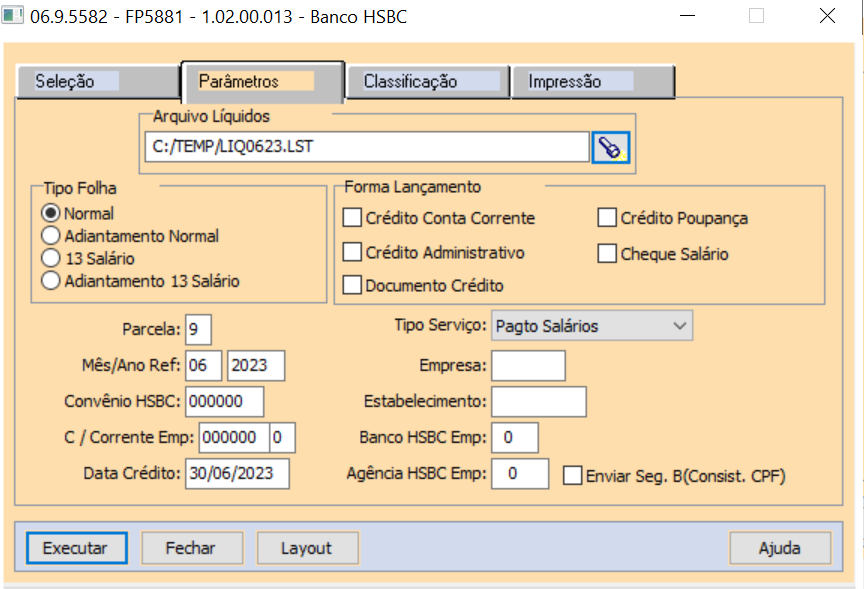The image size is (864, 589).
Task: Click the C / Corrente Emp account number field
Action: 234,437
